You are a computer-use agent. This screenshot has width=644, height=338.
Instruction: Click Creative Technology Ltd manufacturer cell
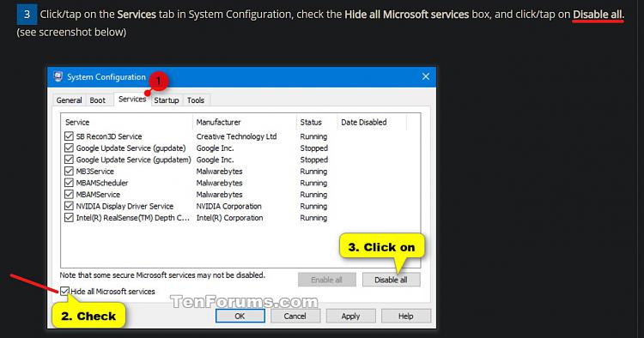[236, 136]
